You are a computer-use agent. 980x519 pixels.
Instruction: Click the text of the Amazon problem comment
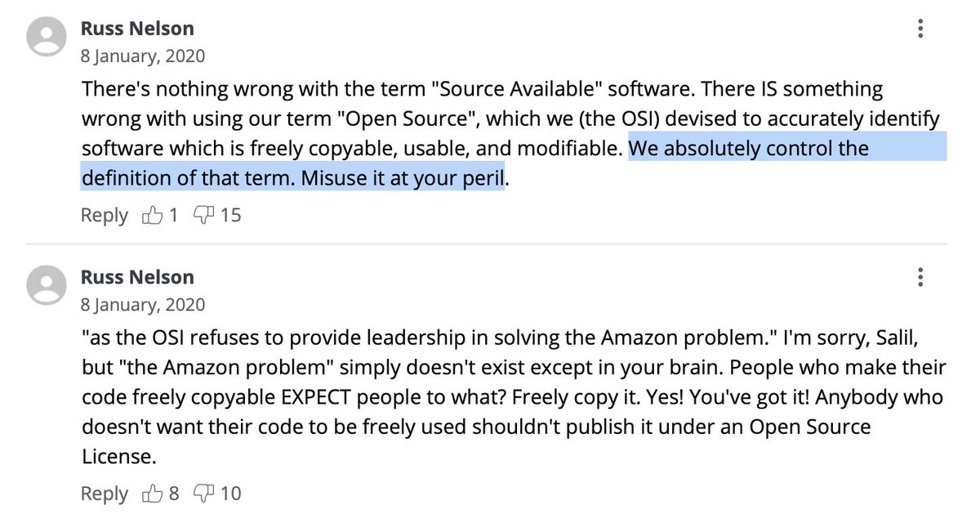[513, 397]
